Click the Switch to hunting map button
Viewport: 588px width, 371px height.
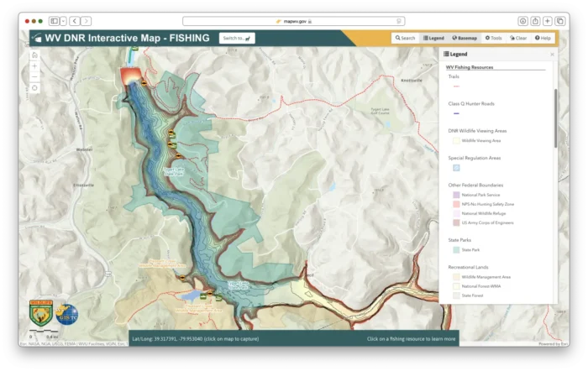coord(237,38)
